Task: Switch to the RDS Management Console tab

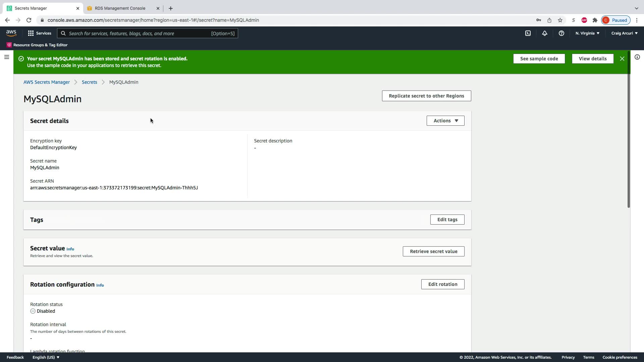Action: pos(120,8)
